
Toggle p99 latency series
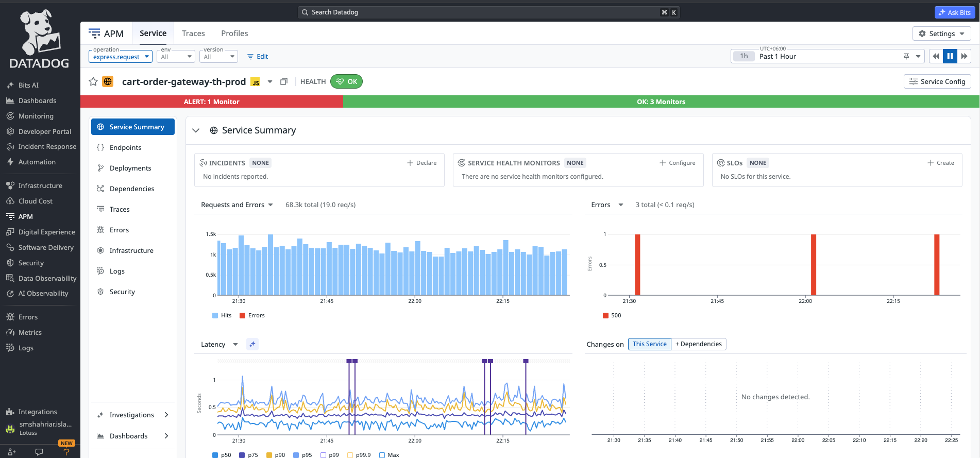point(330,455)
